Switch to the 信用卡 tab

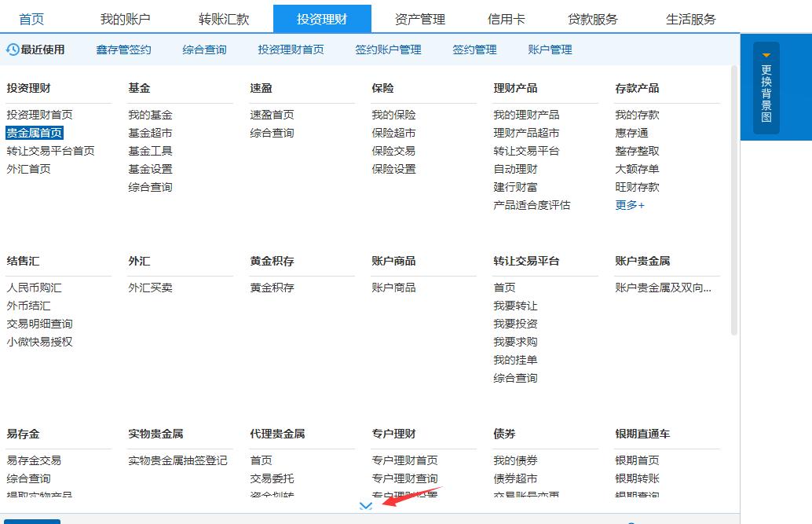click(506, 18)
